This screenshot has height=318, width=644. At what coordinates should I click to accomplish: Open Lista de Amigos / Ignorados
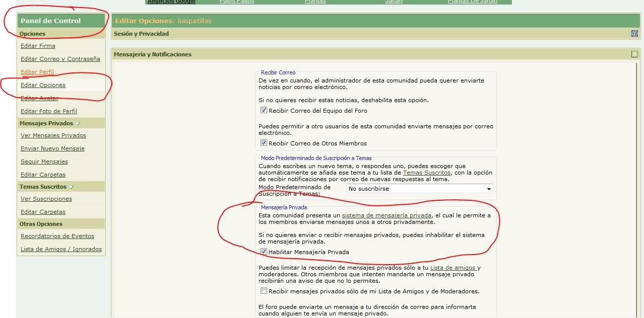pyautogui.click(x=61, y=249)
